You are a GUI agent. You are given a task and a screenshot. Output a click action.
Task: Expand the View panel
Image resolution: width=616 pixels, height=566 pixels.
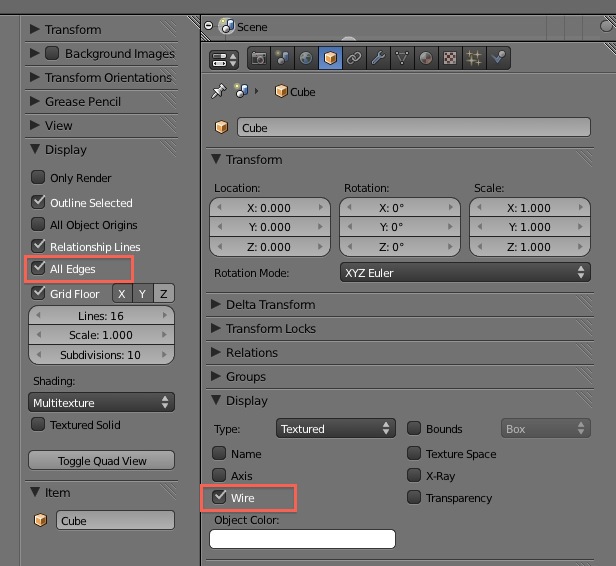35,125
